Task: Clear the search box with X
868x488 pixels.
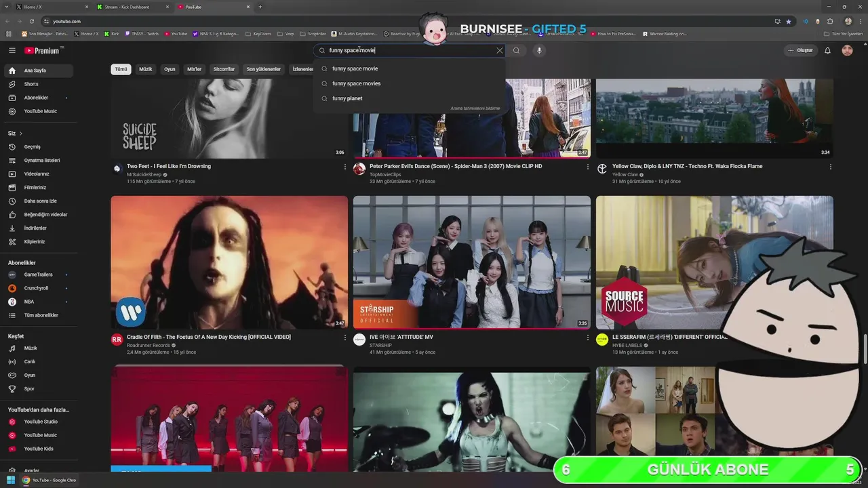Action: click(500, 50)
